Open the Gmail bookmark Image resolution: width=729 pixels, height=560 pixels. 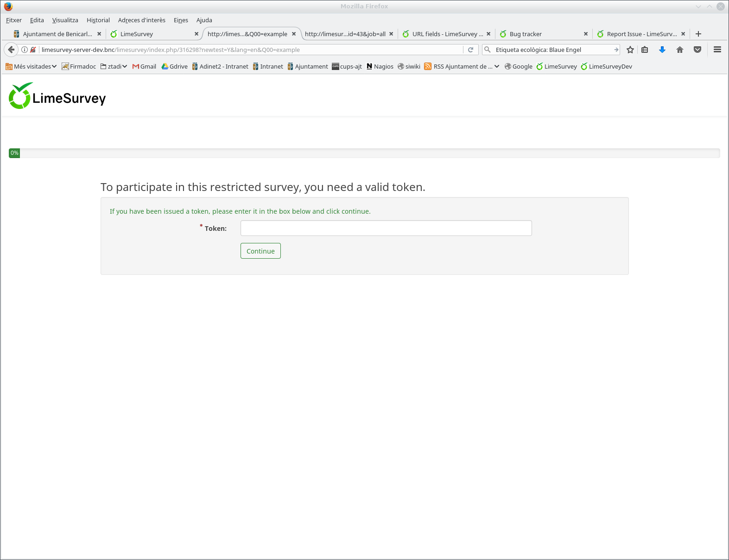coord(144,66)
